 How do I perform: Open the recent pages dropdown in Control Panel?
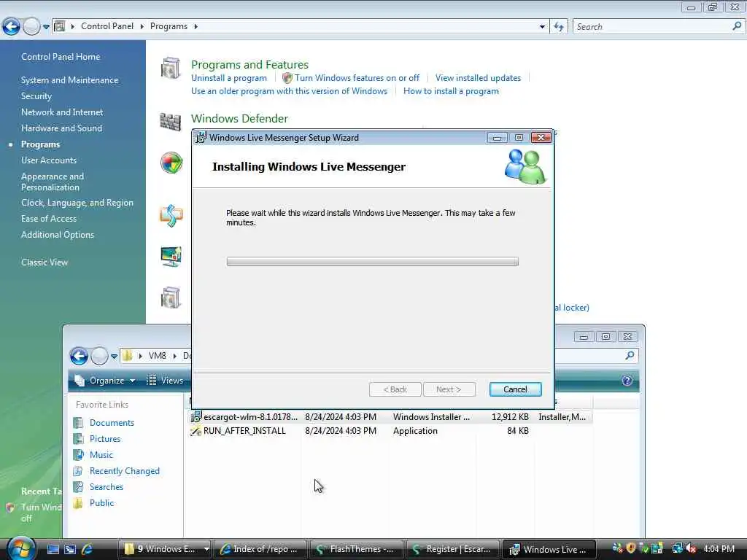[46, 27]
